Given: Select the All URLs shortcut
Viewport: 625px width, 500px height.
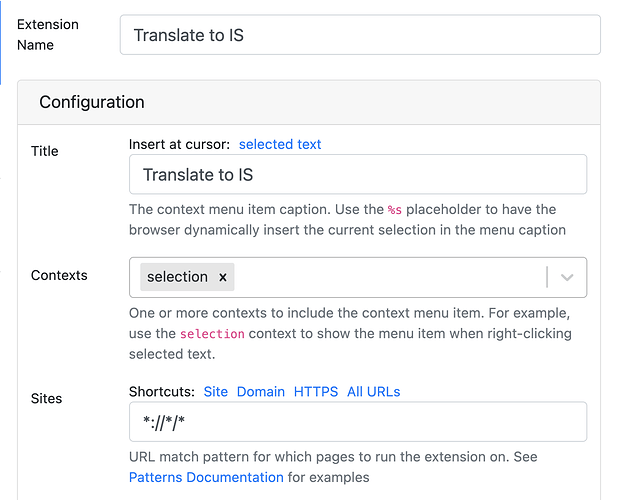Looking at the screenshot, I should click(x=374, y=391).
